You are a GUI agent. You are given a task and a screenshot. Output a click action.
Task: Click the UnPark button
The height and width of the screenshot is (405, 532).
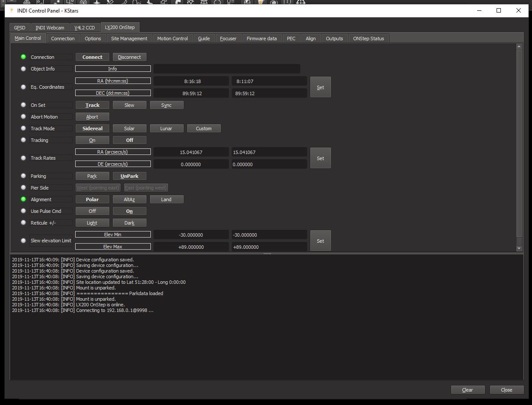tap(129, 176)
